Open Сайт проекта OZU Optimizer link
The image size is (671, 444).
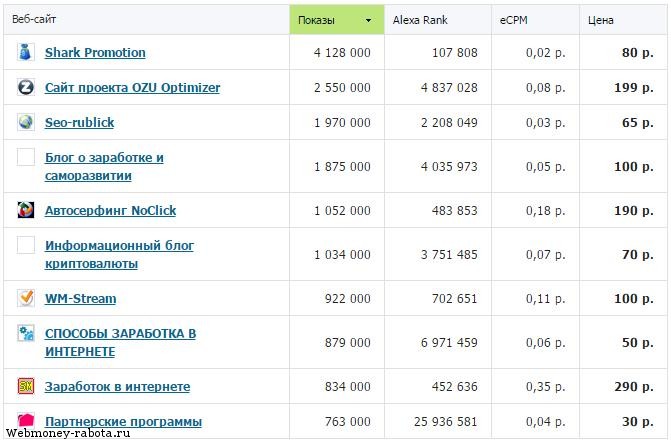132,88
